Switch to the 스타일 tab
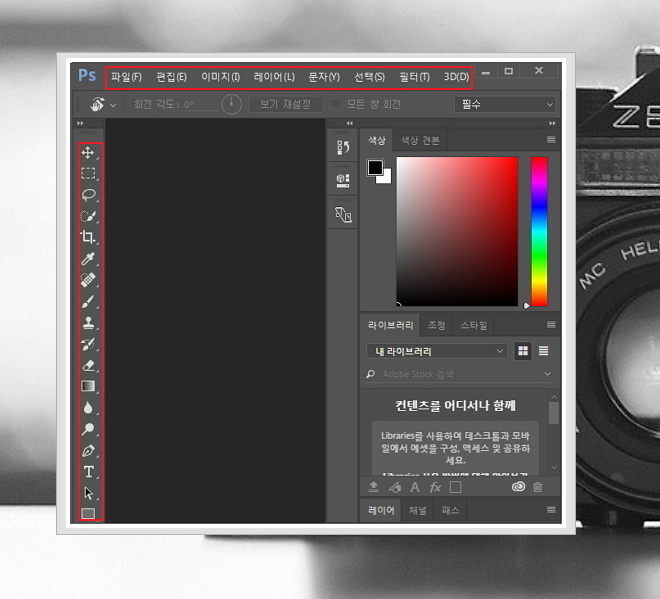 (x=474, y=325)
